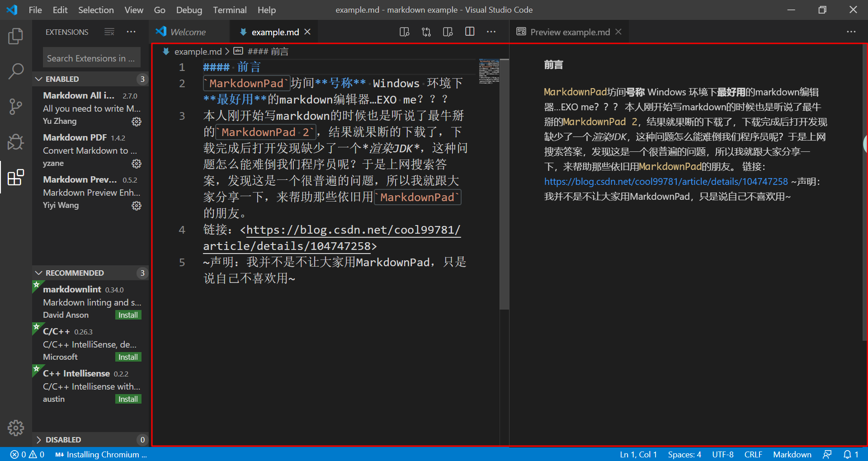Open the View menu
The height and width of the screenshot is (461, 868).
(134, 10)
